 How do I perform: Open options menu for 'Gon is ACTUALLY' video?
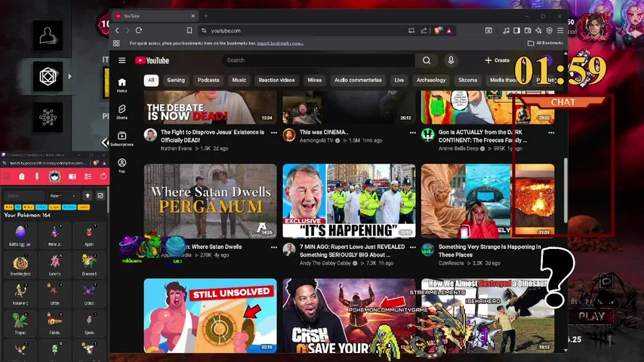tap(551, 133)
